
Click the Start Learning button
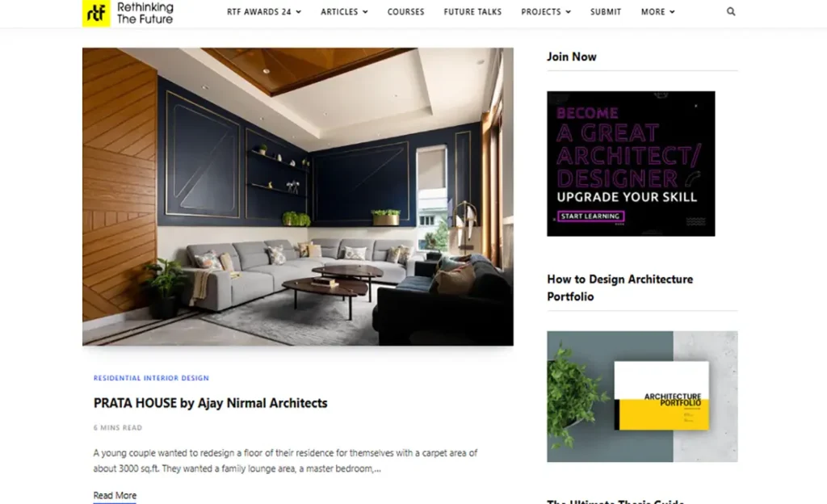pos(590,216)
